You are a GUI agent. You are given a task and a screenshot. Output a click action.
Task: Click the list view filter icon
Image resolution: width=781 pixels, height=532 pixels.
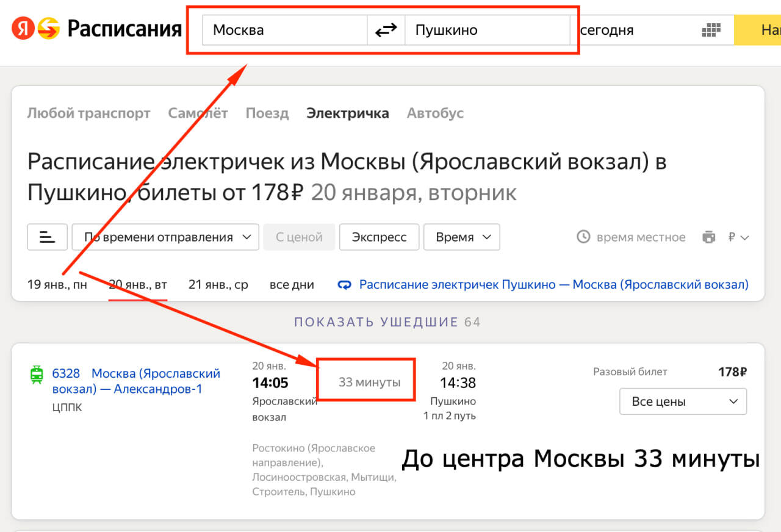(x=47, y=237)
